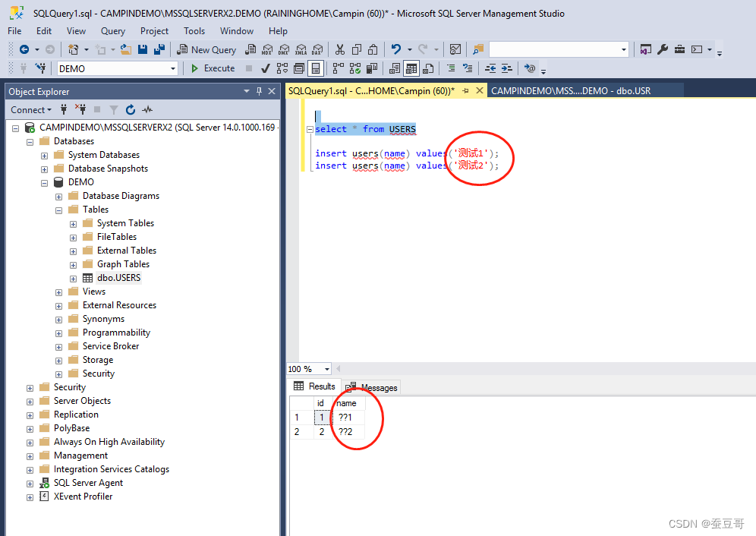Click the Uncomment Selected Lines icon
The image size is (756, 536).
click(x=468, y=68)
